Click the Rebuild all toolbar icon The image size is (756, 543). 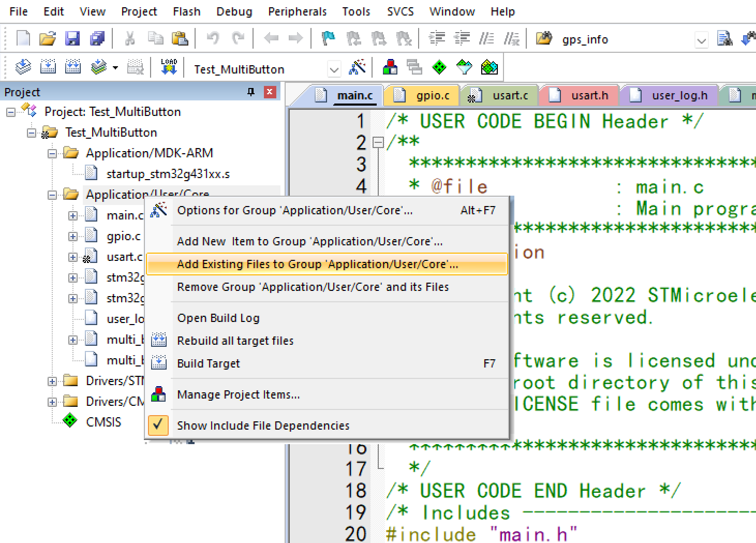(x=73, y=67)
